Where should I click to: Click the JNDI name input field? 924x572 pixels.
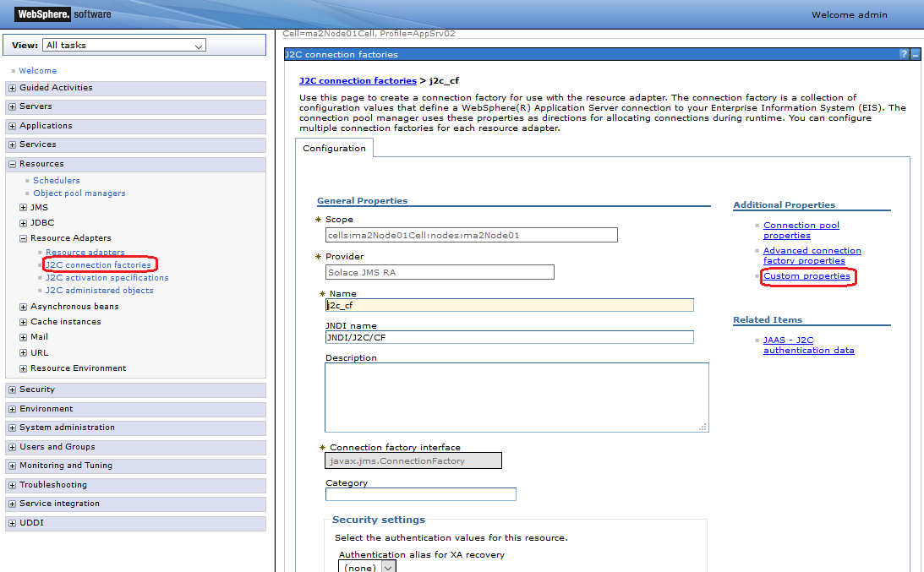pyautogui.click(x=509, y=337)
